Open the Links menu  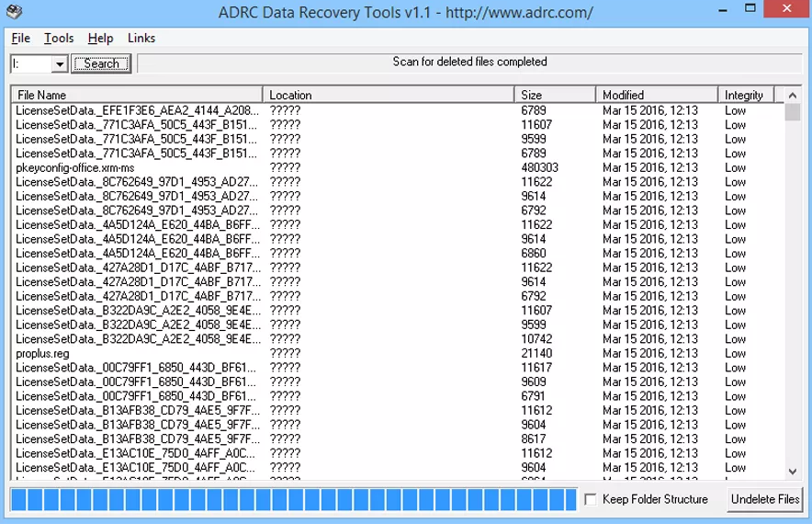tap(141, 38)
